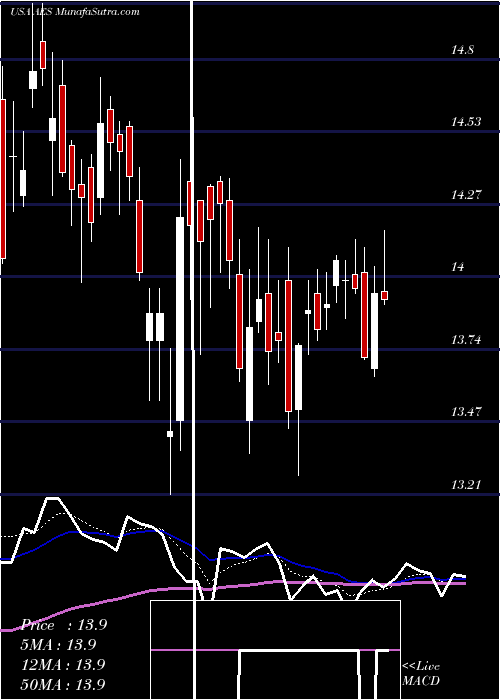
Task: Click the last red candlestick on the right
Action: point(384,295)
